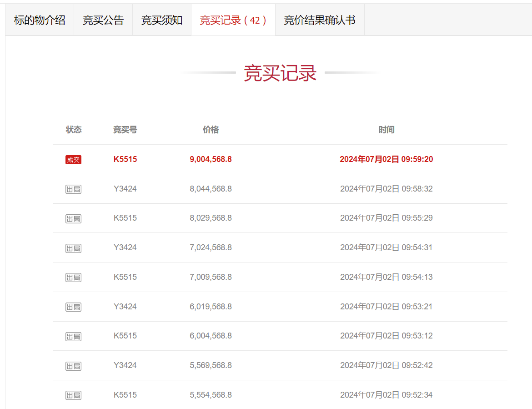Click the 状态 column header
Image resolution: width=532 pixels, height=409 pixels.
point(74,130)
